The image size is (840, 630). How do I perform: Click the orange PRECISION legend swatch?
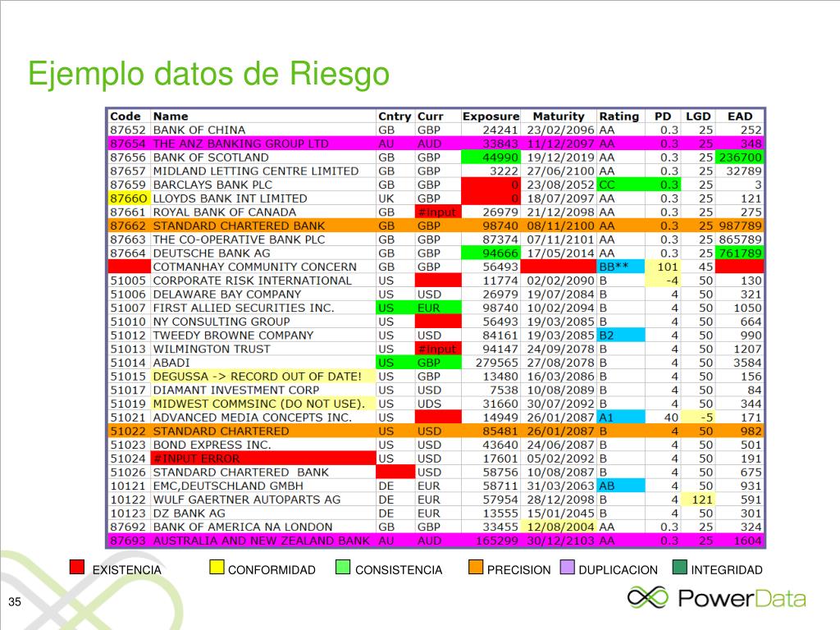click(x=476, y=568)
